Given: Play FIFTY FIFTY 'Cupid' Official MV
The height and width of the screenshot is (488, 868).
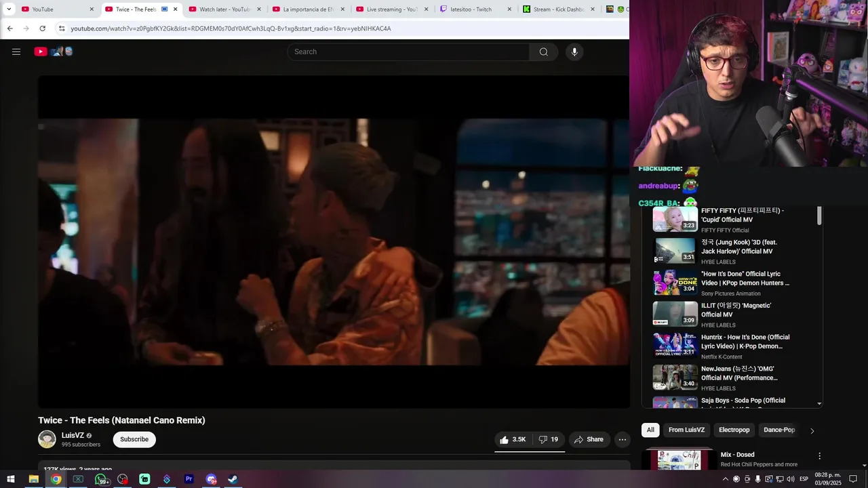Looking at the screenshot, I should (732, 220).
